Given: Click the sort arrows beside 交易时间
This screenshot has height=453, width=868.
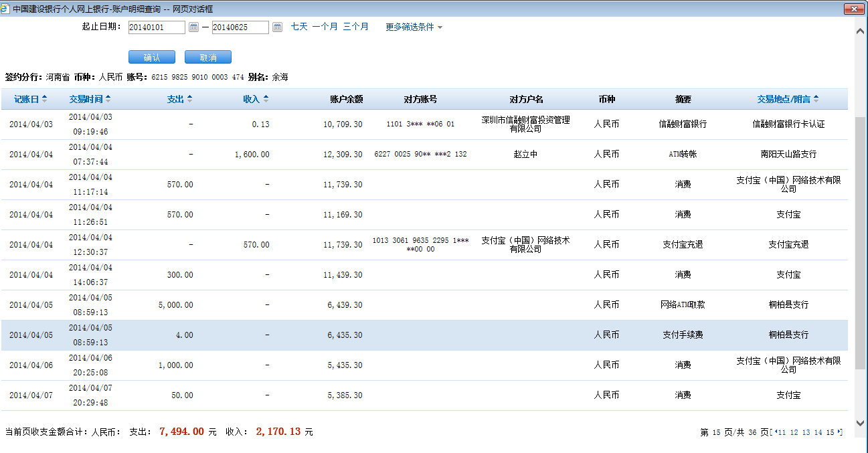Looking at the screenshot, I should [108, 99].
